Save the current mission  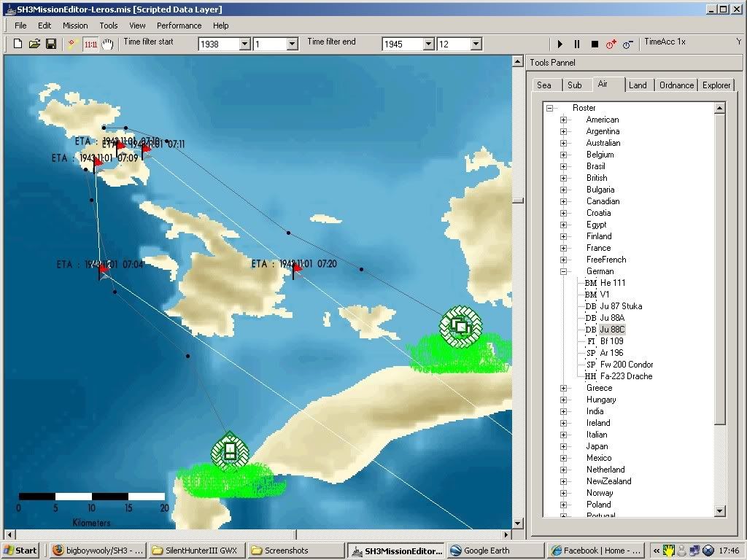51,44
